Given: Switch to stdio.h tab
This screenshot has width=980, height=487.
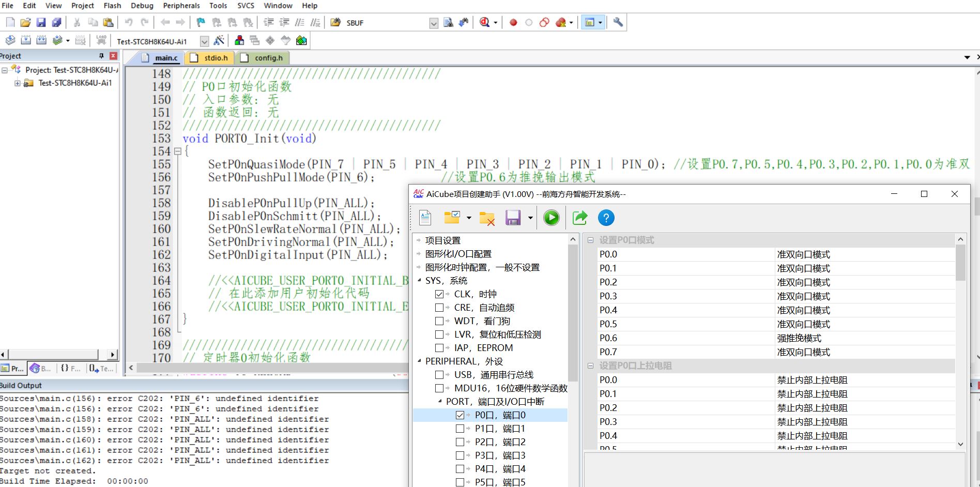Looking at the screenshot, I should coord(209,58).
